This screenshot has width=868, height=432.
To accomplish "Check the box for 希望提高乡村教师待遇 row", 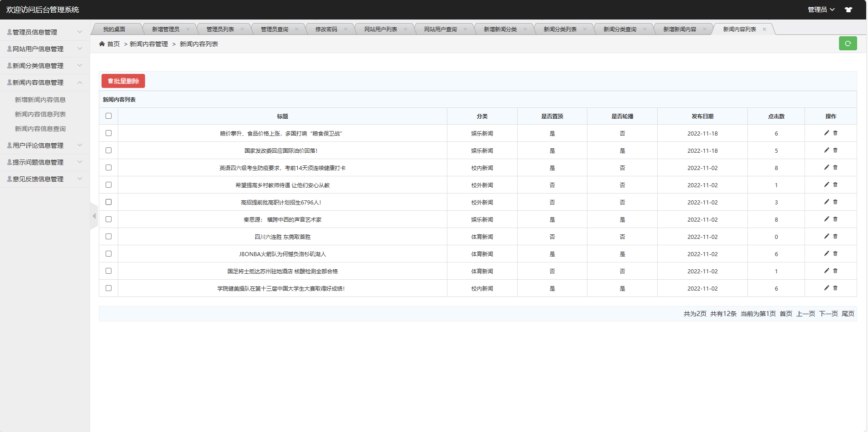I will [x=108, y=184].
